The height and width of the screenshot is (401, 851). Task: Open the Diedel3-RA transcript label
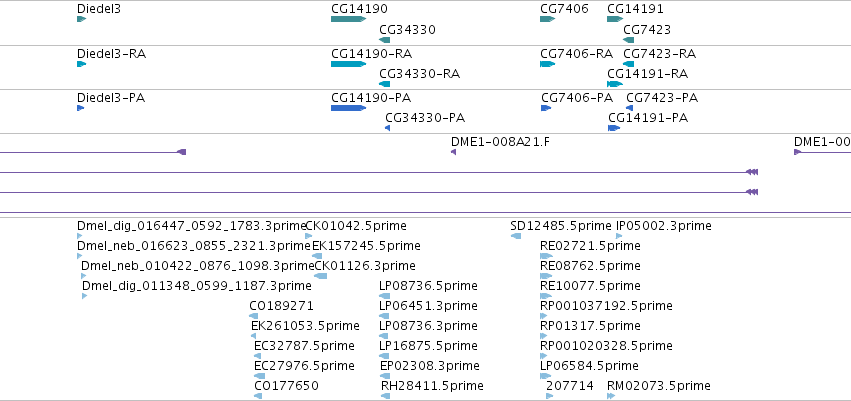111,54
